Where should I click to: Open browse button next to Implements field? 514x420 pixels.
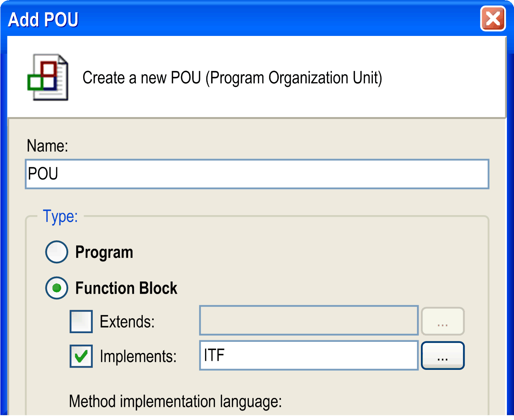click(x=443, y=356)
